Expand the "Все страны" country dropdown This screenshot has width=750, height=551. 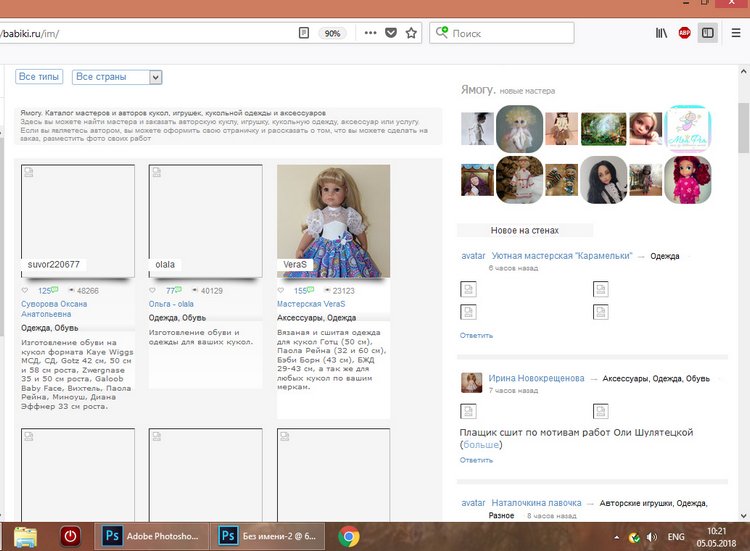pos(155,77)
